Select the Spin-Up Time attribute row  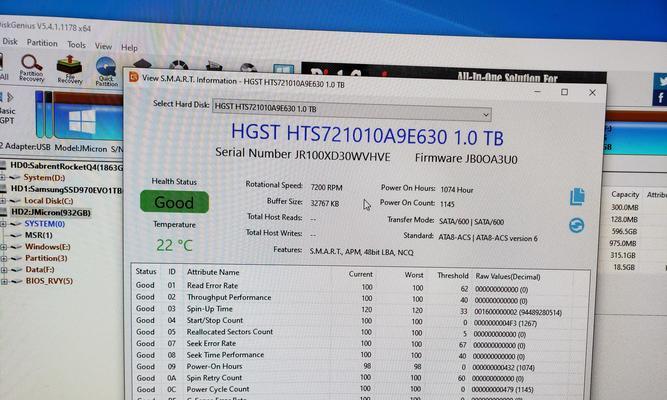tap(359, 309)
